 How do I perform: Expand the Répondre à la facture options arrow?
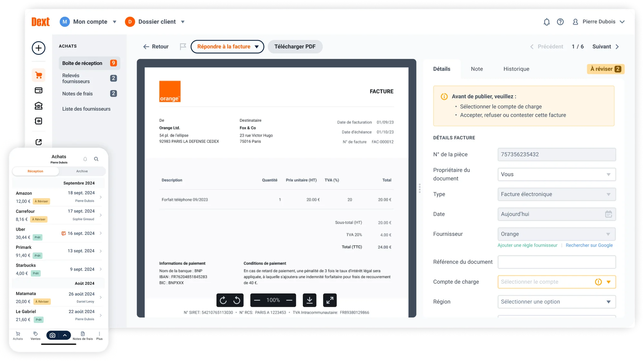coord(257,47)
